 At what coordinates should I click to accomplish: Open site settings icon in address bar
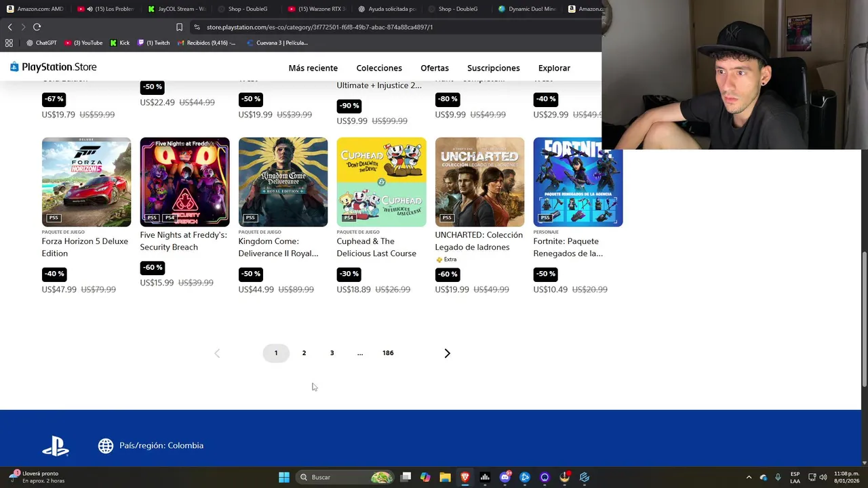click(x=197, y=27)
